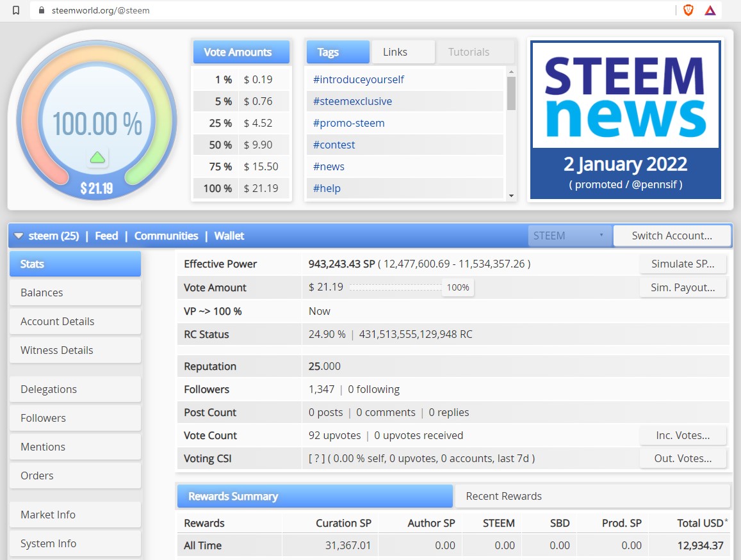Open Followers in the sidebar

75,419
